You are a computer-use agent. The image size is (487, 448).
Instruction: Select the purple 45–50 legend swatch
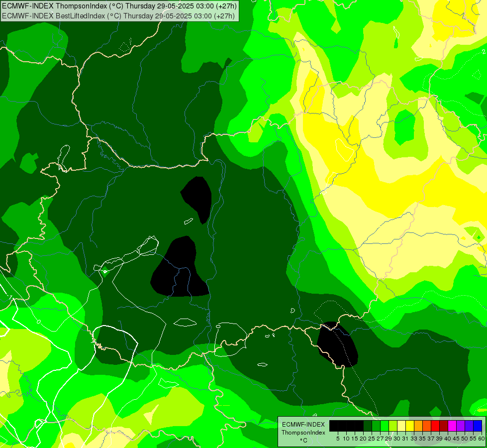(x=461, y=426)
